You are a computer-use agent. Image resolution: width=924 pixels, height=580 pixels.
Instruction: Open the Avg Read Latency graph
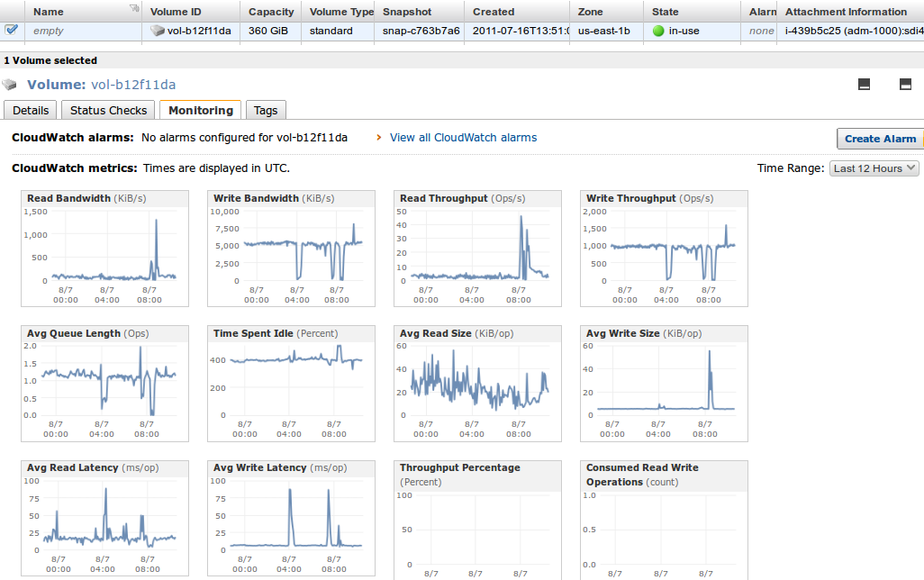pyautogui.click(x=104, y=518)
